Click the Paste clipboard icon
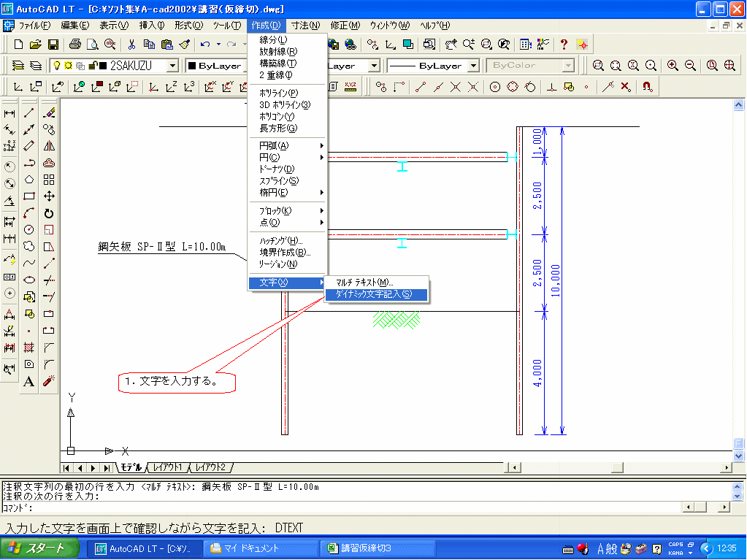The height and width of the screenshot is (560, 747). (166, 45)
